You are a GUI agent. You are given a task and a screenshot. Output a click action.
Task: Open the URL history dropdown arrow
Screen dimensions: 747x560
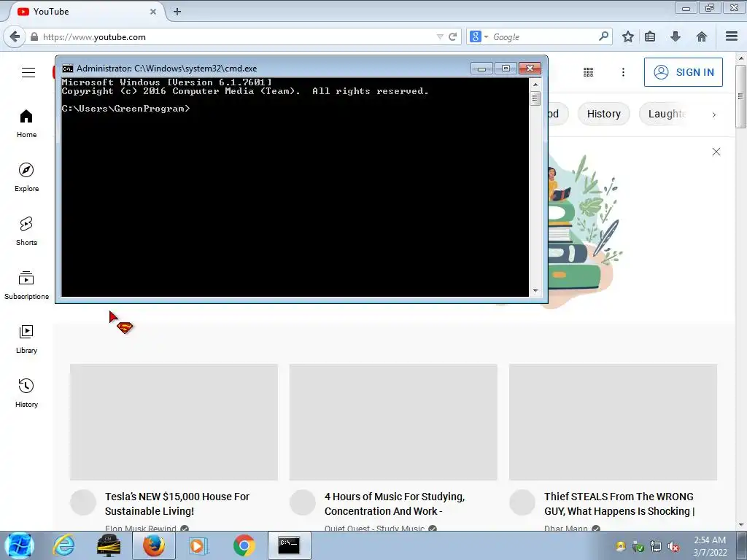click(440, 36)
